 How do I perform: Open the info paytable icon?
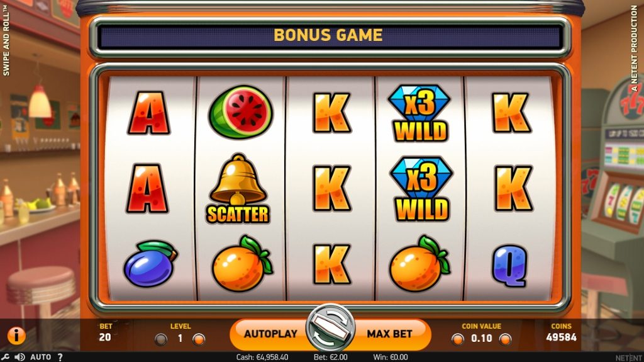point(16,336)
